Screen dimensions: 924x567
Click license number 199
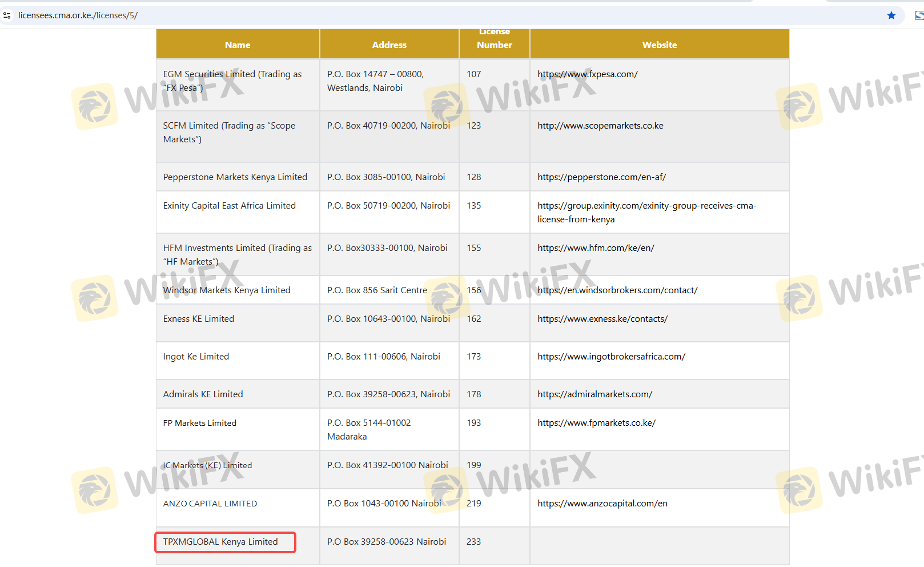pos(474,465)
